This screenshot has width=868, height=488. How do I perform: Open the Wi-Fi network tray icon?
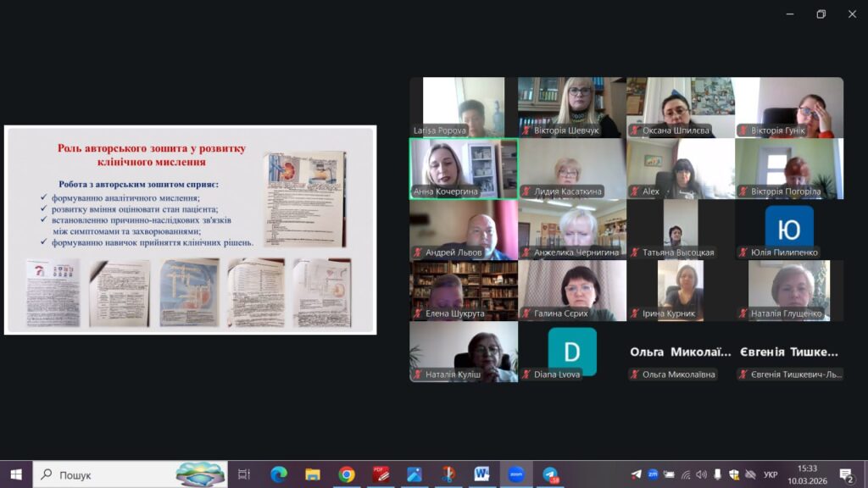click(686, 474)
